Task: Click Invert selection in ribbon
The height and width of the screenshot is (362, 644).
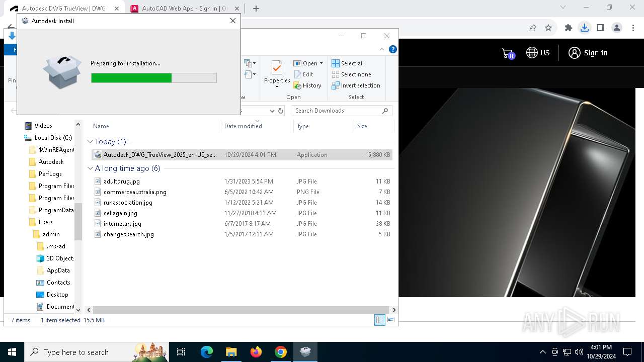Action: click(x=356, y=85)
